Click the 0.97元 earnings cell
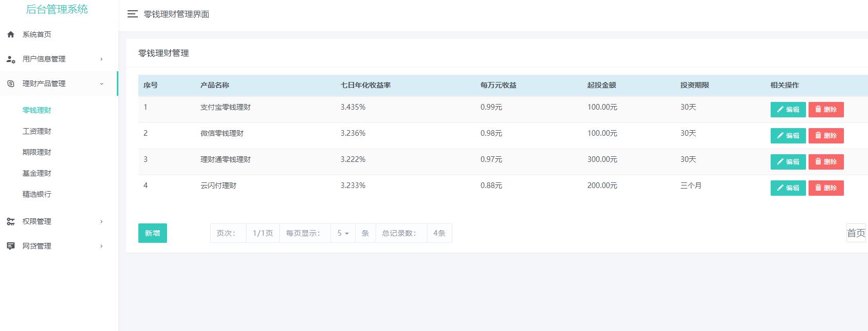This screenshot has width=868, height=331. pyautogui.click(x=491, y=159)
